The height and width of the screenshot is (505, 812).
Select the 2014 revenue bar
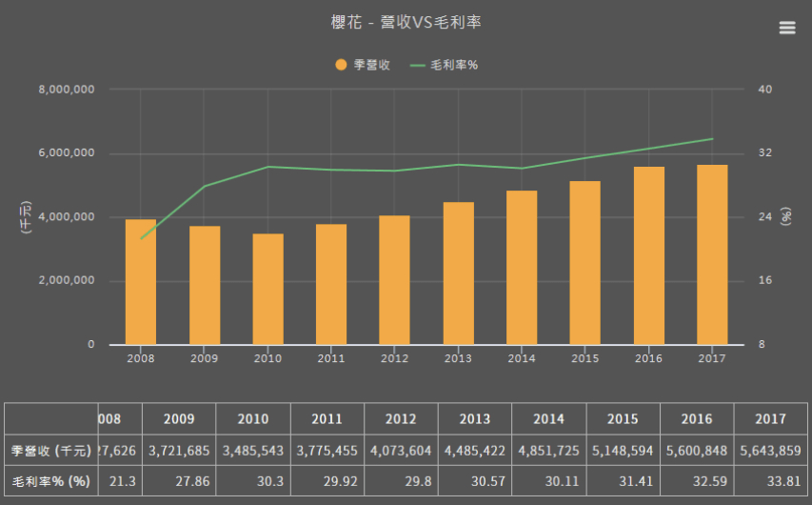pos(522,268)
